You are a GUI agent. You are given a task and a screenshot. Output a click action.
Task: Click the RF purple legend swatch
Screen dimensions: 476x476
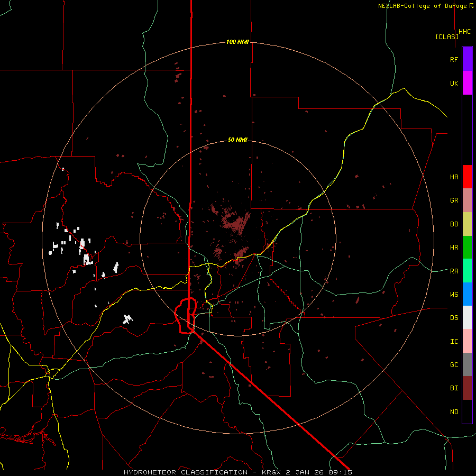coord(467,59)
